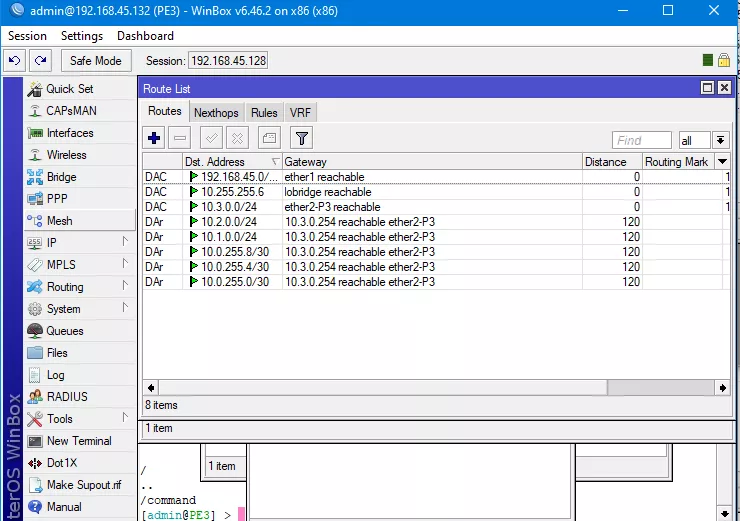Screen dimensions: 740x521
Task: Open Queues from sidebar
Action: (x=79, y=331)
